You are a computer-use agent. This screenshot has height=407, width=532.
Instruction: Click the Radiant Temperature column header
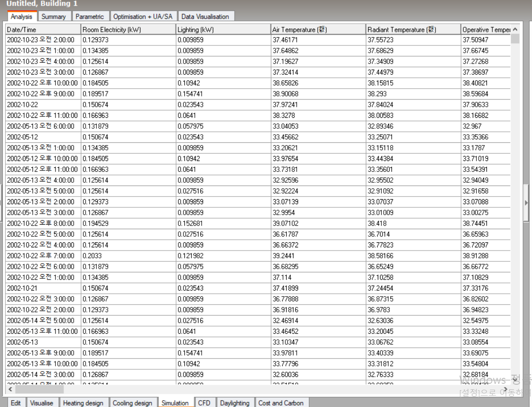point(413,30)
